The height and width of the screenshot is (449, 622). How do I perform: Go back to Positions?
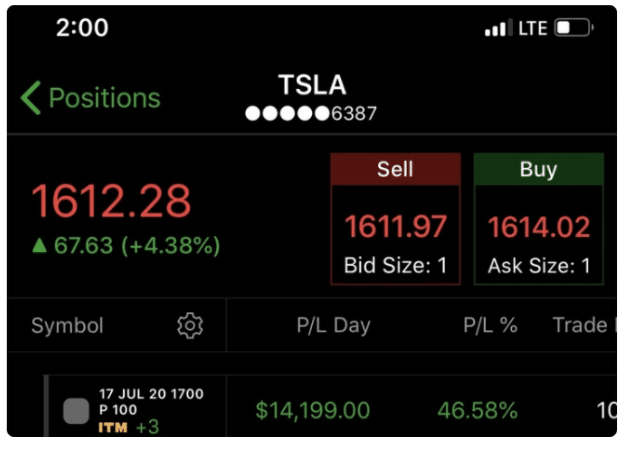click(x=91, y=98)
